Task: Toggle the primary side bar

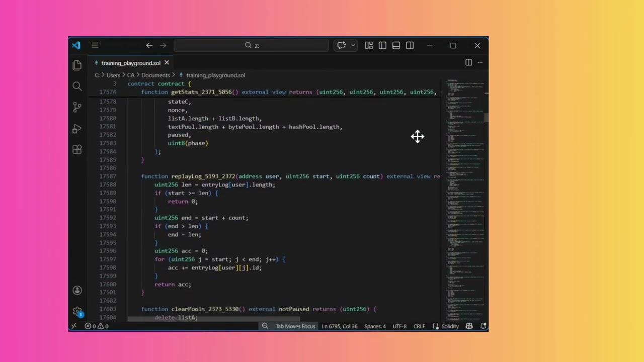Action: (x=382, y=45)
